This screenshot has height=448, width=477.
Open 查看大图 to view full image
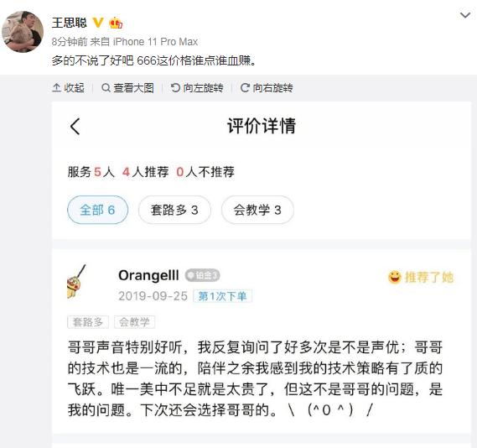coord(127,88)
